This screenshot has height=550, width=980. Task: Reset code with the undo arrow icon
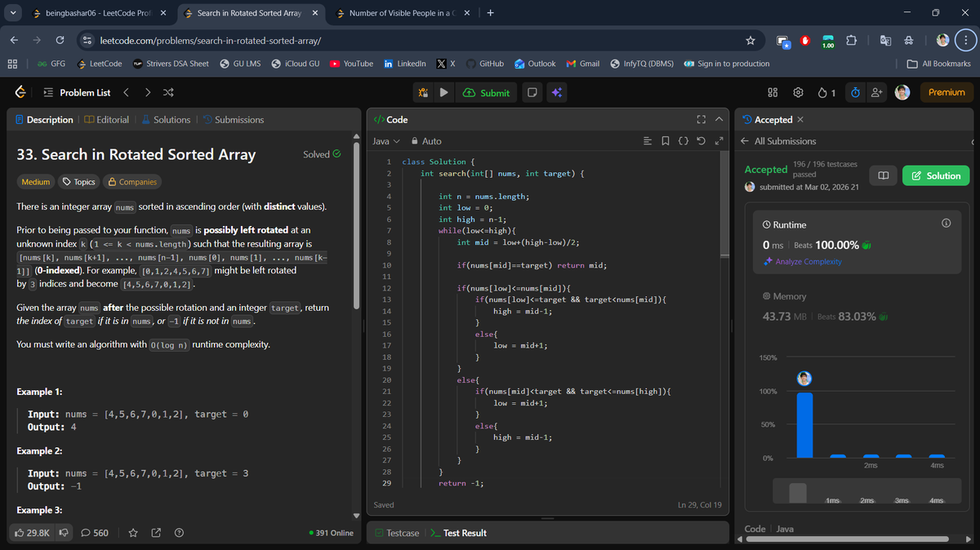pos(702,141)
